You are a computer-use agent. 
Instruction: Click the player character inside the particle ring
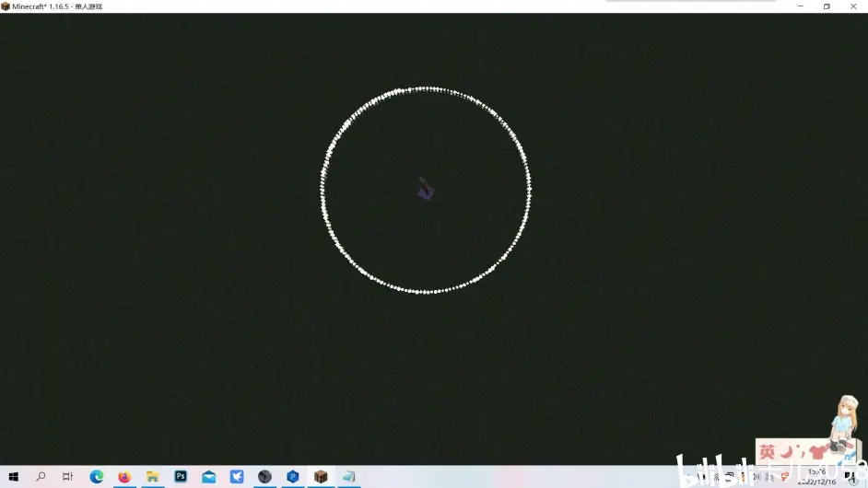coord(425,190)
